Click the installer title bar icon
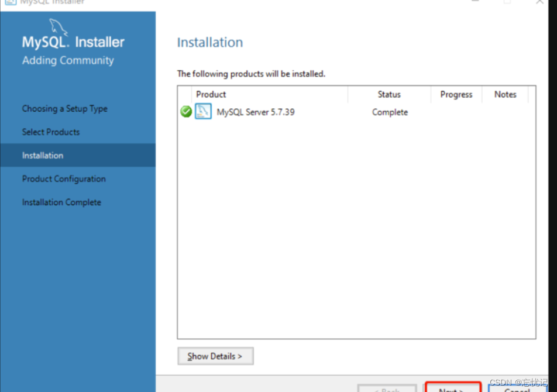Image resolution: width=557 pixels, height=392 pixels. coord(10,2)
